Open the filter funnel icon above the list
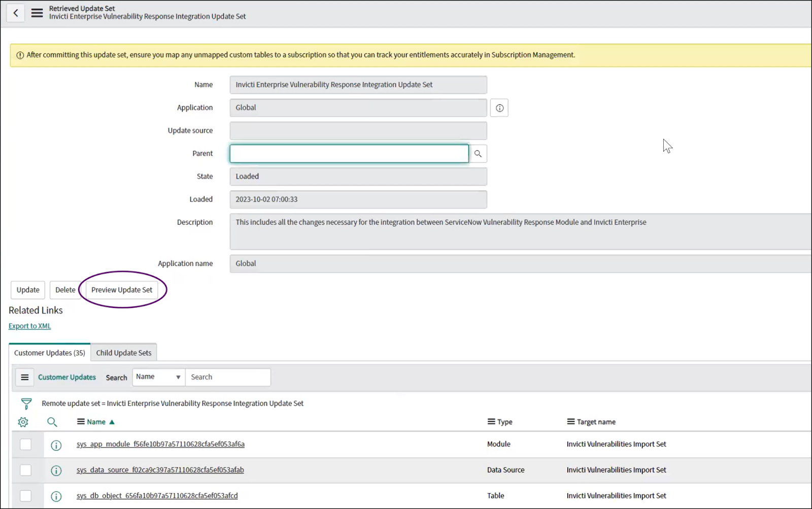The image size is (812, 509). pyautogui.click(x=25, y=403)
